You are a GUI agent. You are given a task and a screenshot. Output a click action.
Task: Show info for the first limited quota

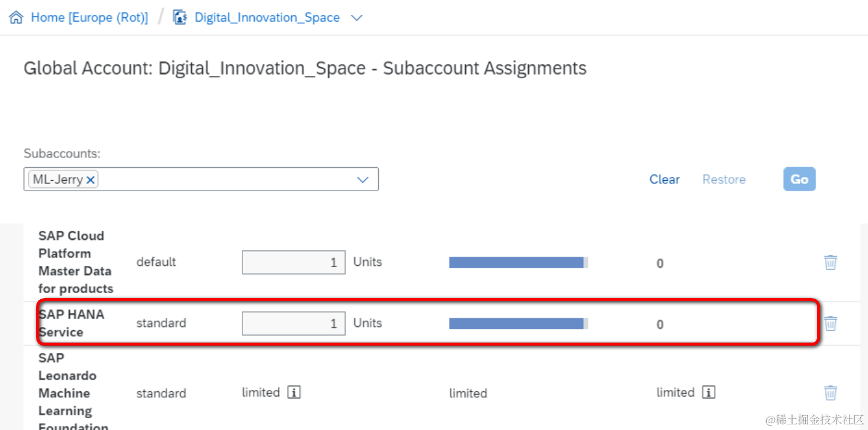click(294, 392)
